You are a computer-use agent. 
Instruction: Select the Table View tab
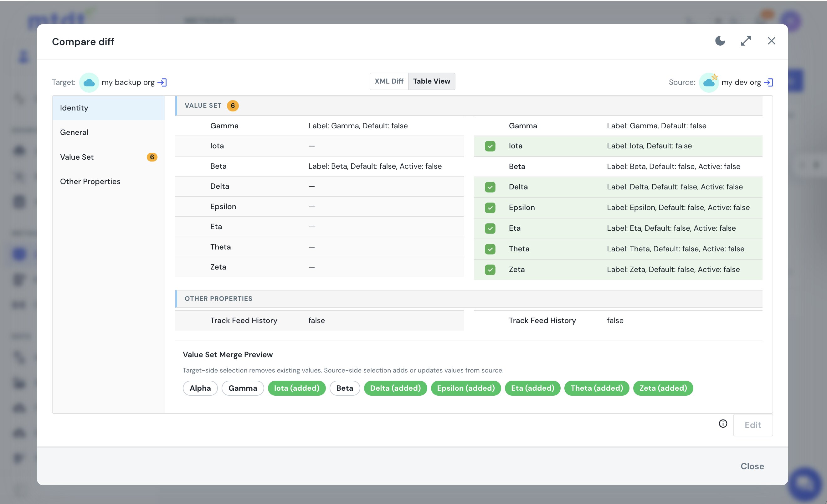pos(432,81)
